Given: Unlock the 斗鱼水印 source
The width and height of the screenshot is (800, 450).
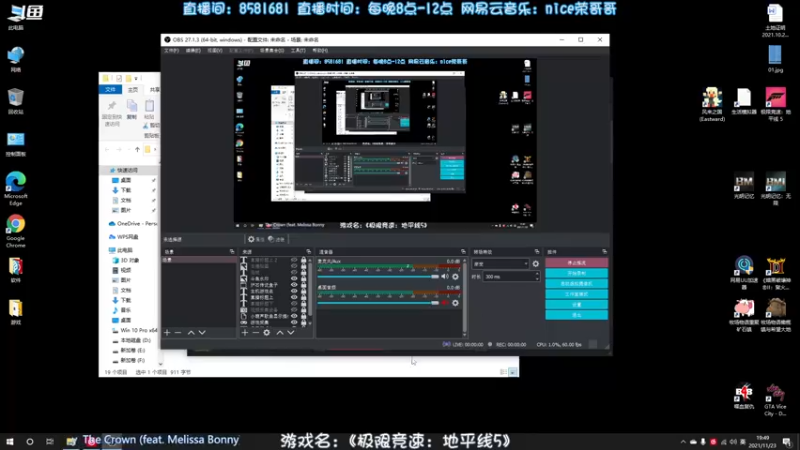Looking at the screenshot, I should (x=304, y=279).
